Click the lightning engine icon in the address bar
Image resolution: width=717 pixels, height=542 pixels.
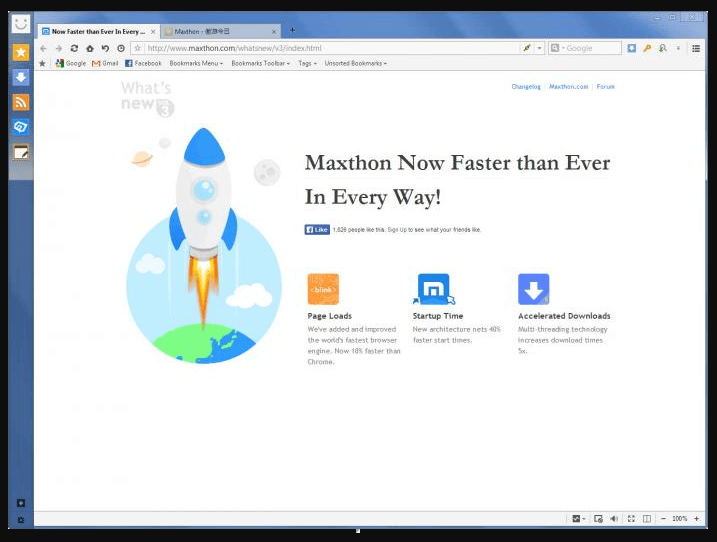pyautogui.click(x=527, y=48)
